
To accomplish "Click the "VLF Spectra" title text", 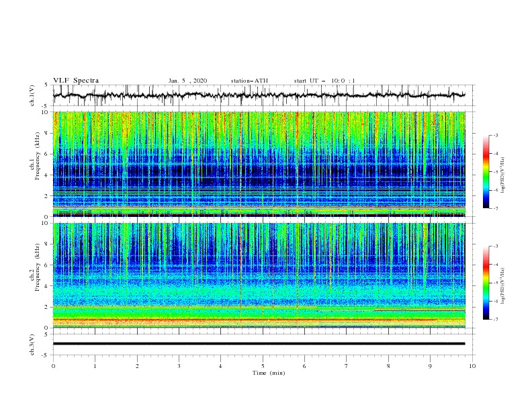I will (x=76, y=81).
